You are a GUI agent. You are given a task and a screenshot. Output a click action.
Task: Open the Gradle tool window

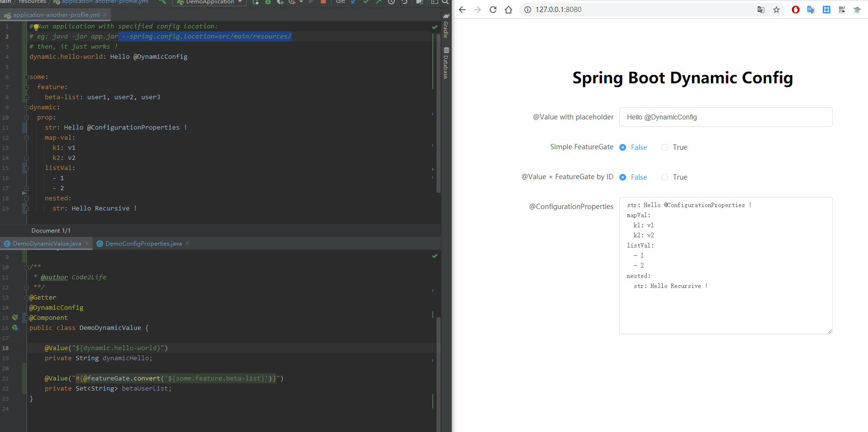[446, 26]
